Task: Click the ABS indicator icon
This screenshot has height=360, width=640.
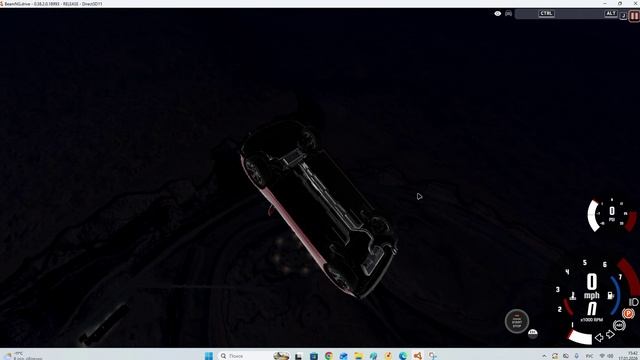Action: point(619,325)
